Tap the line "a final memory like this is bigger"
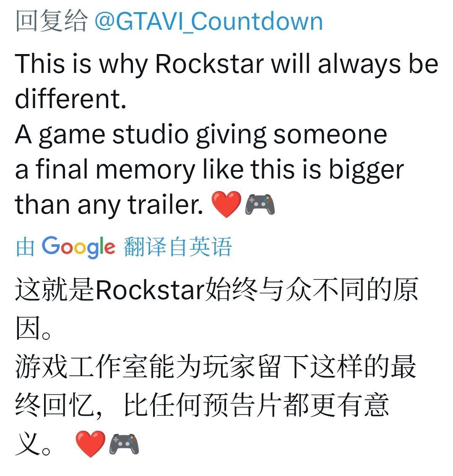 coord(209,170)
